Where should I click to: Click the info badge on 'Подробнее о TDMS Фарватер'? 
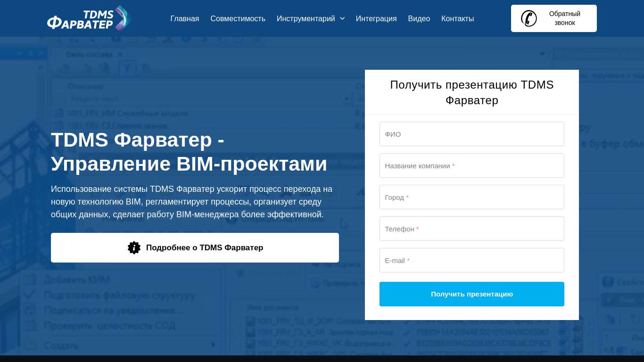pos(134,247)
